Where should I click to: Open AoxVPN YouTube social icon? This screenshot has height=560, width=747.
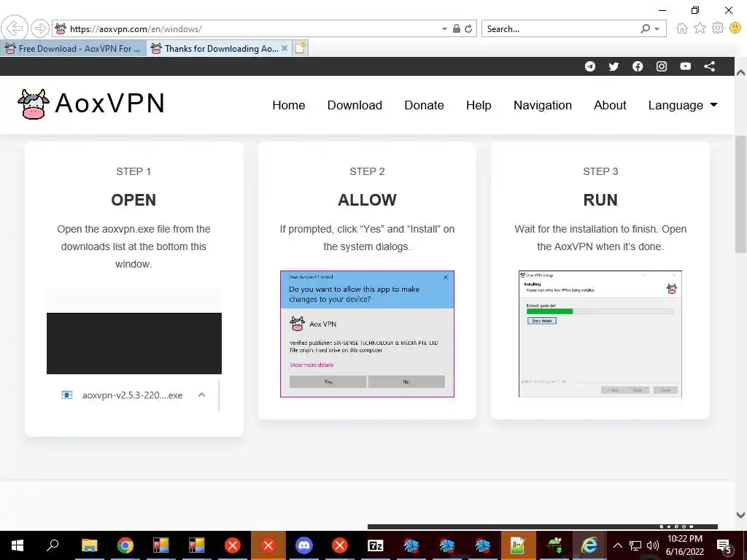coord(686,66)
